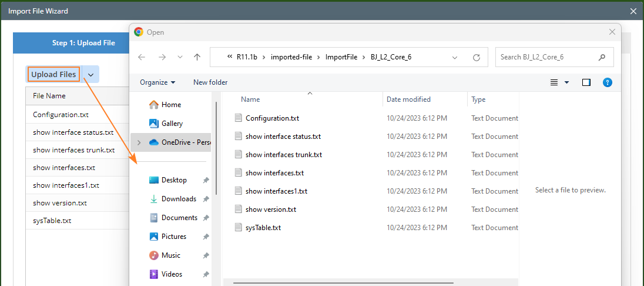Select the Music folder in sidebar

[x=170, y=255]
